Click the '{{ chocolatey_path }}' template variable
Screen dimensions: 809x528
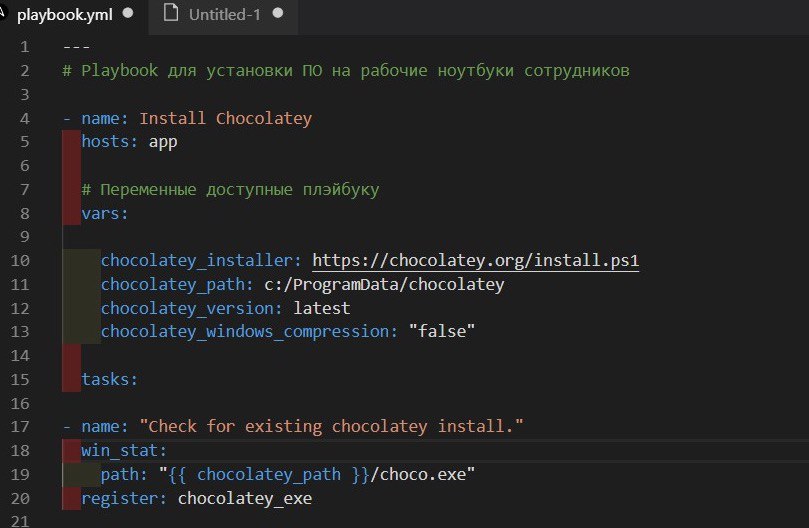tap(269, 474)
